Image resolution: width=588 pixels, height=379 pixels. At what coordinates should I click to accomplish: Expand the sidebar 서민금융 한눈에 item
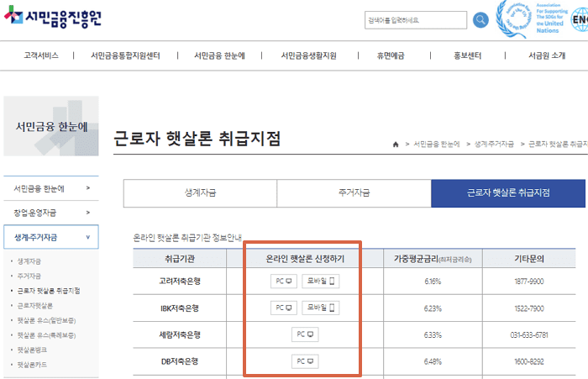tap(51, 188)
